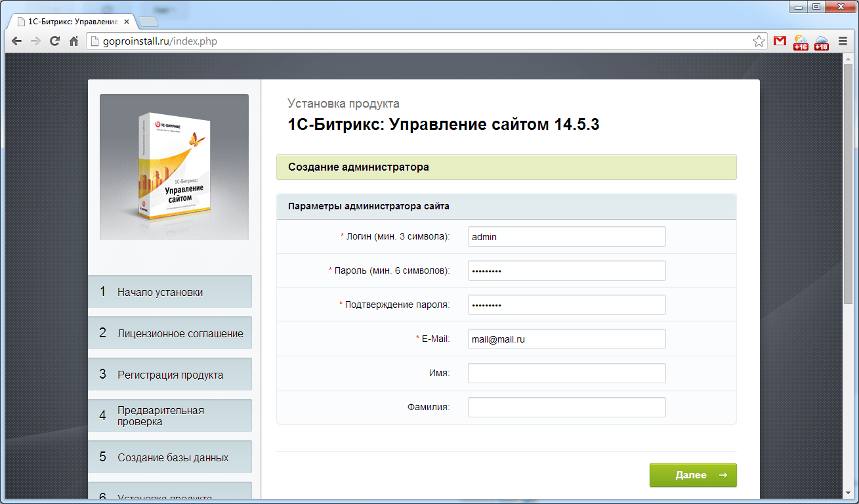Screen dimensions: 859x504
Task: Select step 2 Лицензионное соглашение
Action: click(170, 333)
